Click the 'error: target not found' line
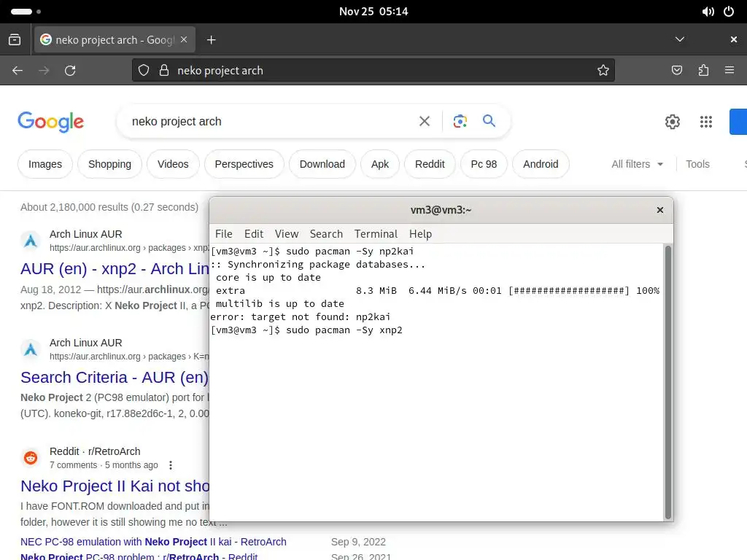This screenshot has width=747, height=560. (x=300, y=316)
